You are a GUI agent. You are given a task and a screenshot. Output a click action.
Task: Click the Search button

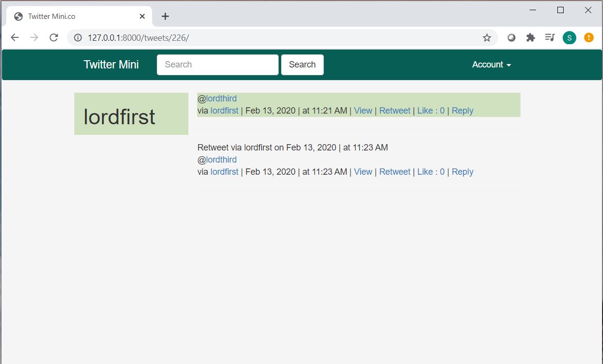coord(302,65)
